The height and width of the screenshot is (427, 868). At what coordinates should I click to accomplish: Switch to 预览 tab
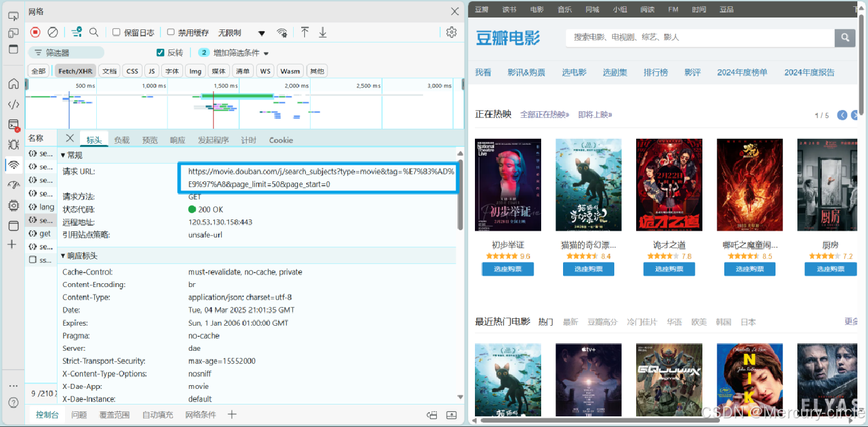tap(150, 140)
